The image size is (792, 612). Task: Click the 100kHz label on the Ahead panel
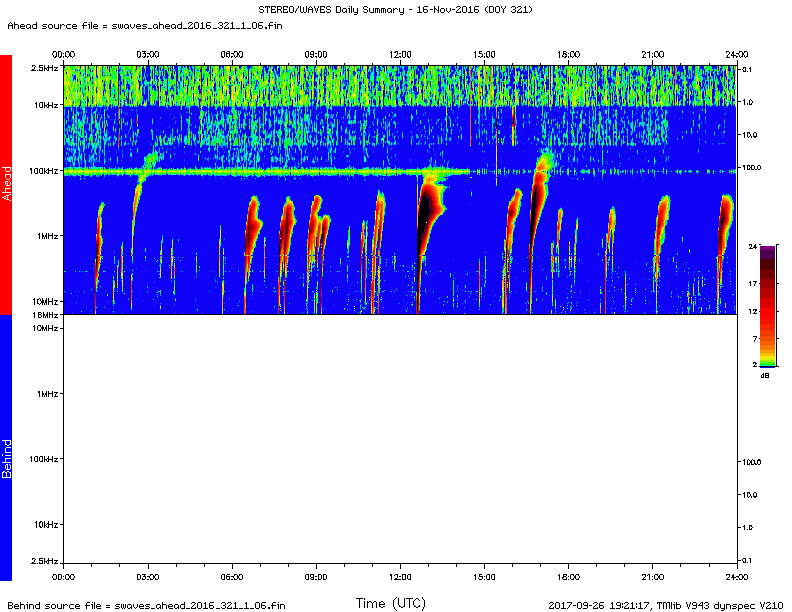point(41,171)
